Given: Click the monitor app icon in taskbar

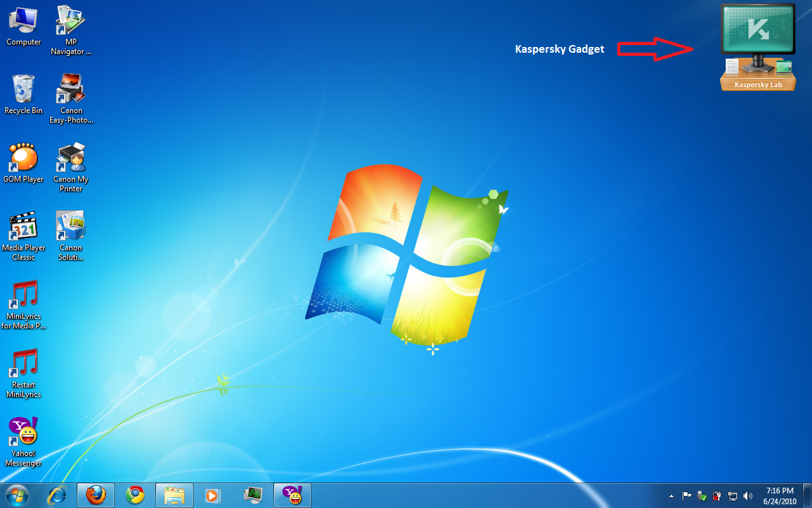Looking at the screenshot, I should [253, 495].
